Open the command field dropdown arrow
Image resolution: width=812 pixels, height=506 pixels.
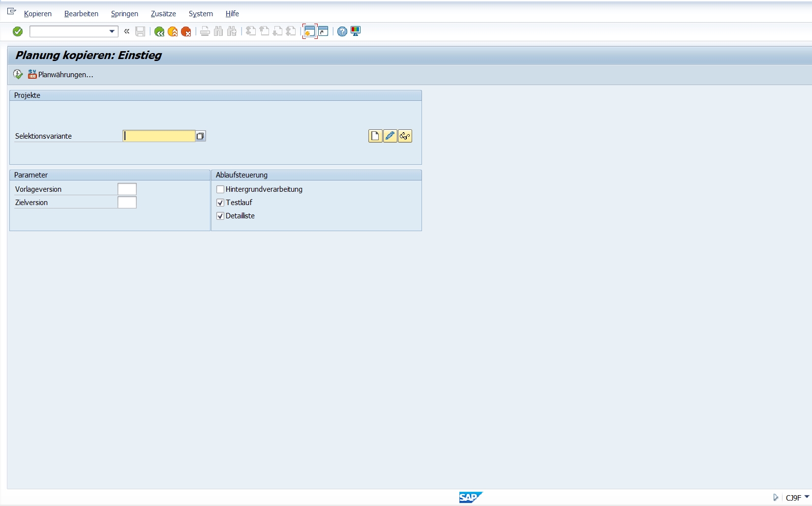pyautogui.click(x=112, y=31)
